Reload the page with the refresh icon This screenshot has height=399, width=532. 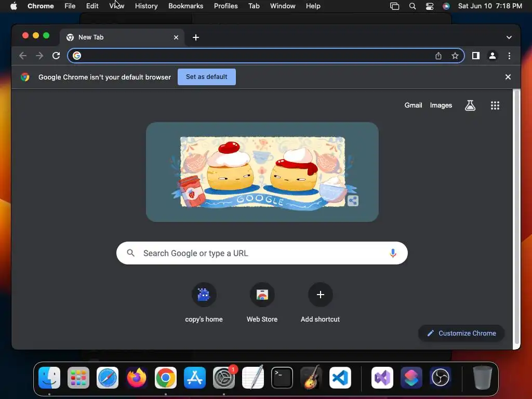56,56
